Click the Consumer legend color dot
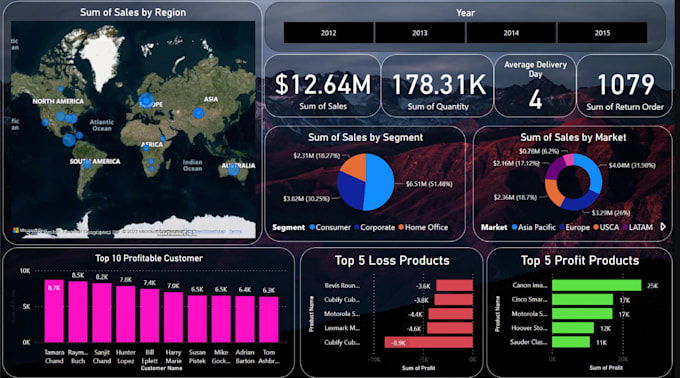This screenshot has height=378, width=680. click(312, 227)
